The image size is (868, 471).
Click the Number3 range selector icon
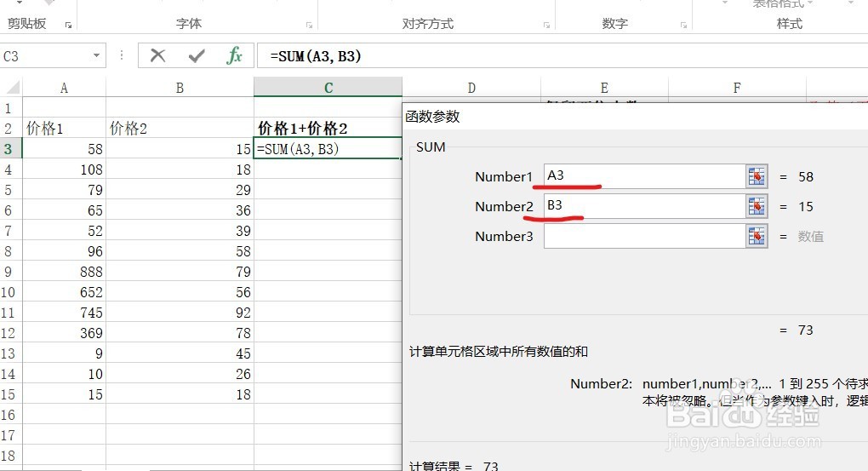757,236
